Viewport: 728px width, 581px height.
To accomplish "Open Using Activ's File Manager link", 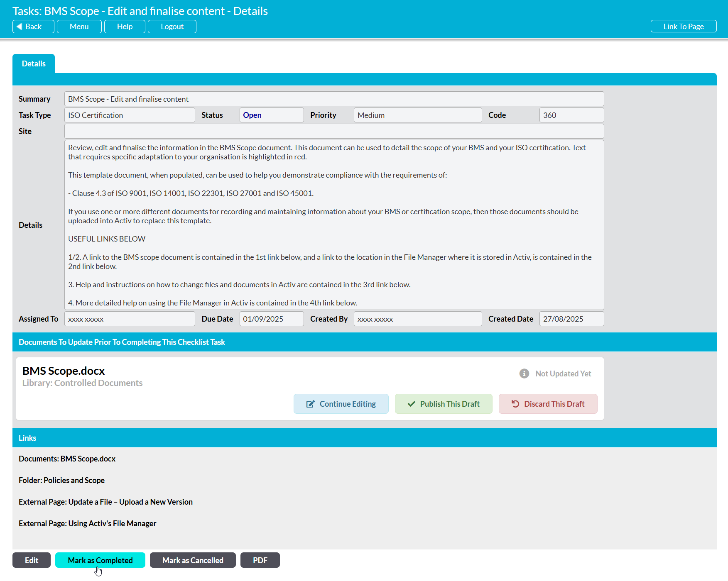I will click(x=87, y=524).
